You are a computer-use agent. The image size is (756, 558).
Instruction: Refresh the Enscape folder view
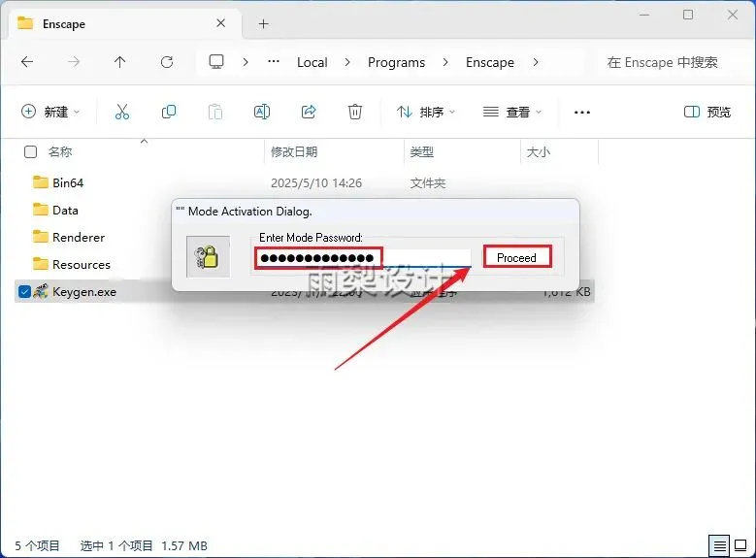(x=167, y=62)
